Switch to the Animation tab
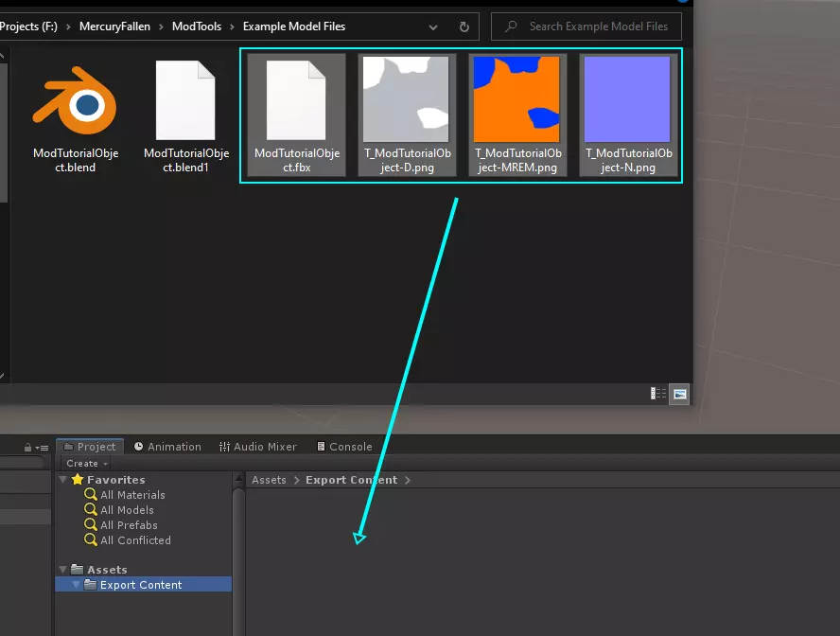Image resolution: width=840 pixels, height=636 pixels. point(167,447)
